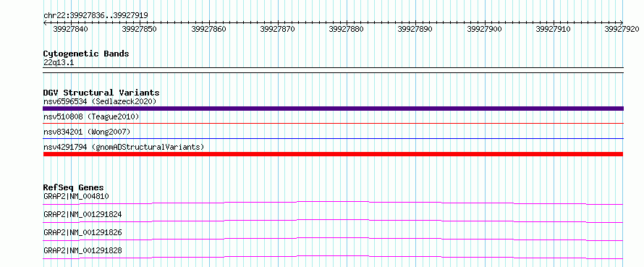
Task: Click the magenta GRAP2|NM_001291824 transcript line
Action: pyautogui.click(x=333, y=221)
